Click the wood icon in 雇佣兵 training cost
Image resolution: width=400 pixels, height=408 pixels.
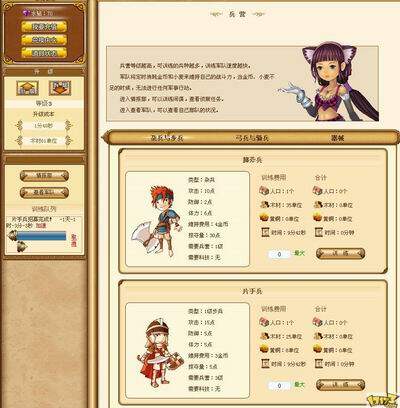pyautogui.click(x=264, y=204)
